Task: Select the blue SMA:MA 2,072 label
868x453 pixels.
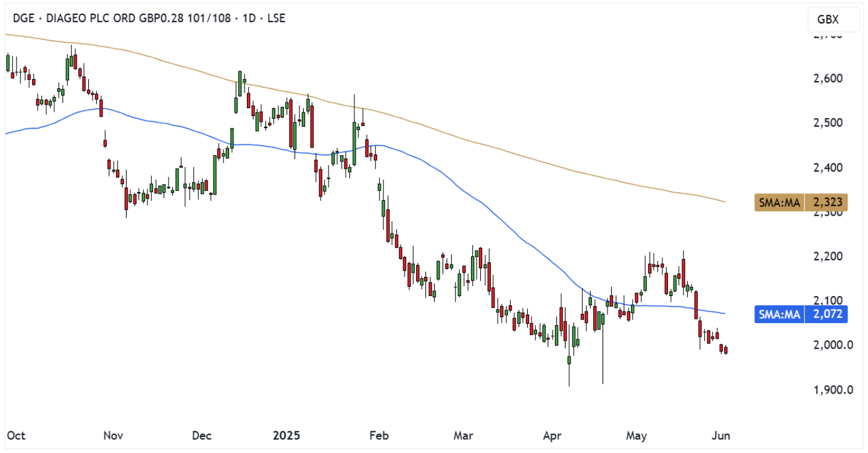Action: click(x=801, y=315)
